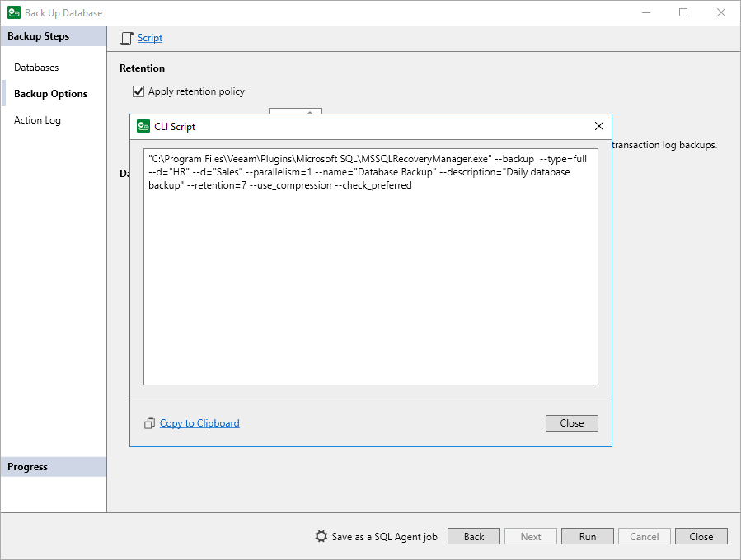
Task: Click the copy icon beside Copy to Clipboard
Action: point(149,422)
